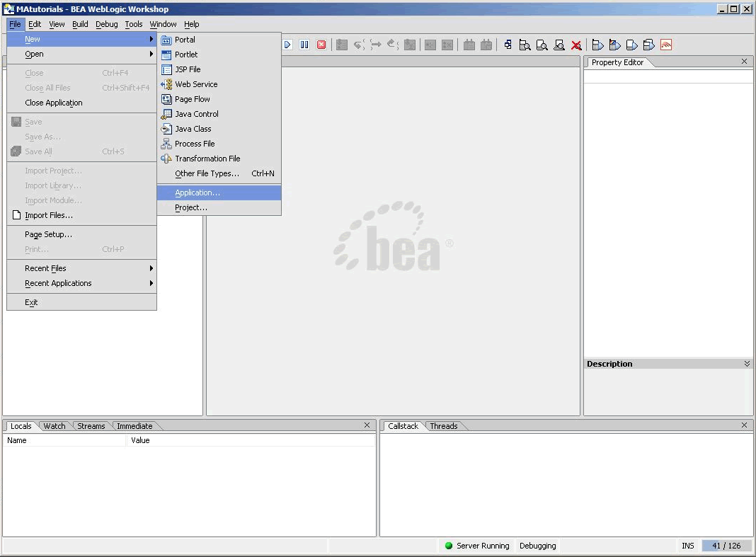
Task: Expand the Recent Applications submenu arrow
Action: [x=151, y=283]
